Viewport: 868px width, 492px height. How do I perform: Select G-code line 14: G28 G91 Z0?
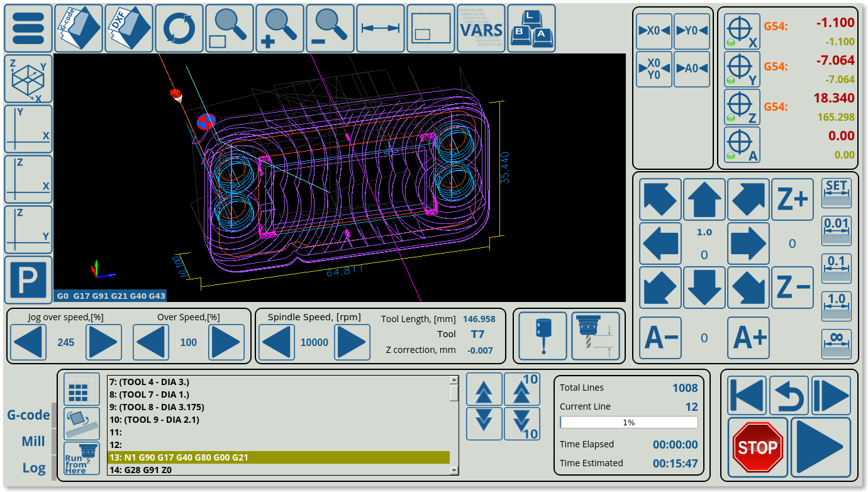[x=278, y=469]
